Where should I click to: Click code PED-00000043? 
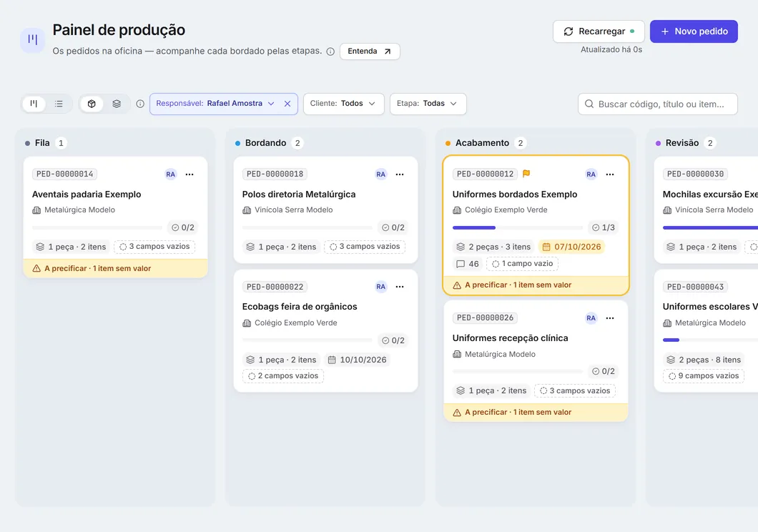695,287
